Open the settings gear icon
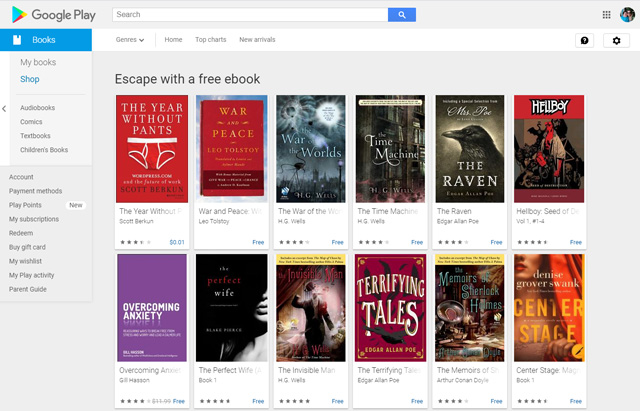 [x=616, y=40]
